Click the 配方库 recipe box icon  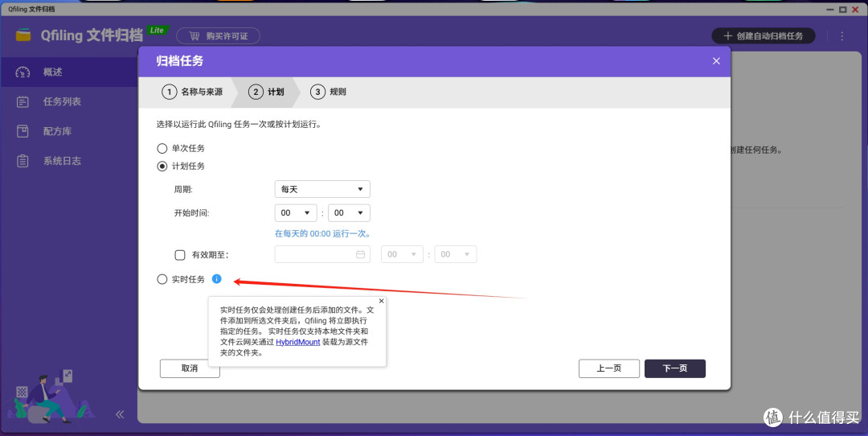tap(23, 131)
